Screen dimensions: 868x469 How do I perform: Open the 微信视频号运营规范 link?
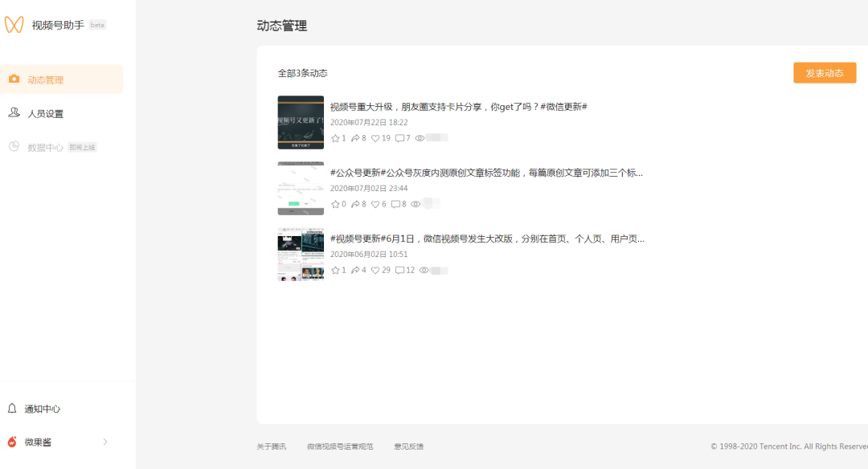pos(341,446)
